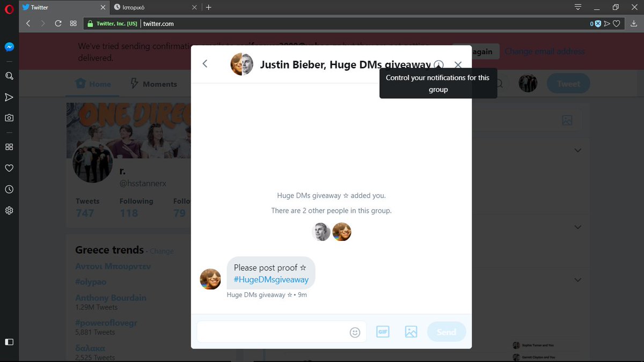Go to the Home tab

(x=93, y=84)
